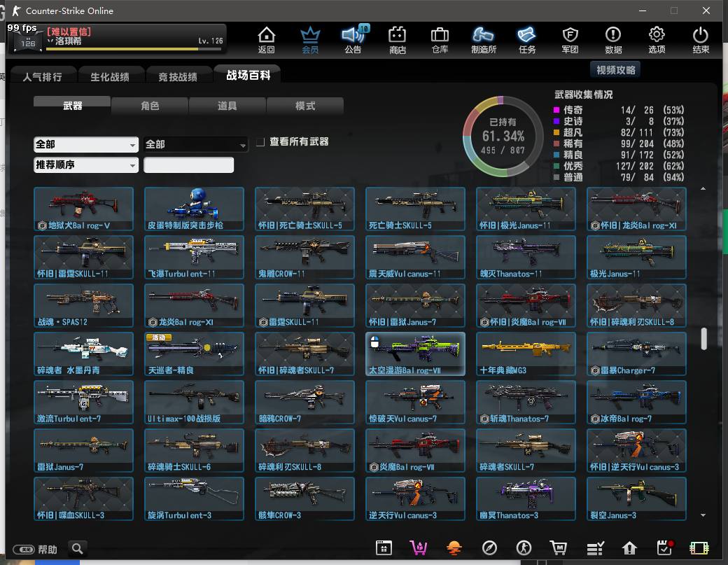Switch to 竞技战绩 tab
The width and height of the screenshot is (728, 565).
click(x=178, y=76)
